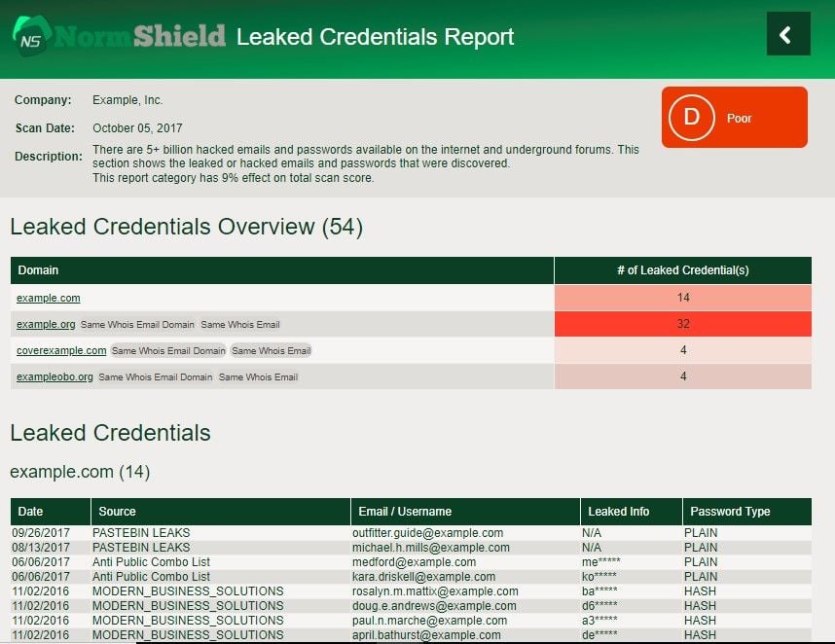
Task: Click the NS shield logo
Action: coord(29,34)
